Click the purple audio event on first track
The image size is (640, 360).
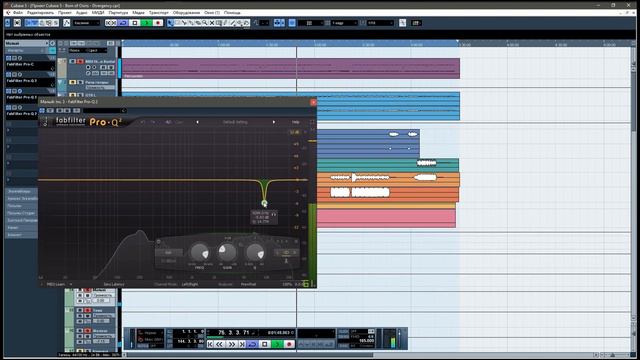291,68
